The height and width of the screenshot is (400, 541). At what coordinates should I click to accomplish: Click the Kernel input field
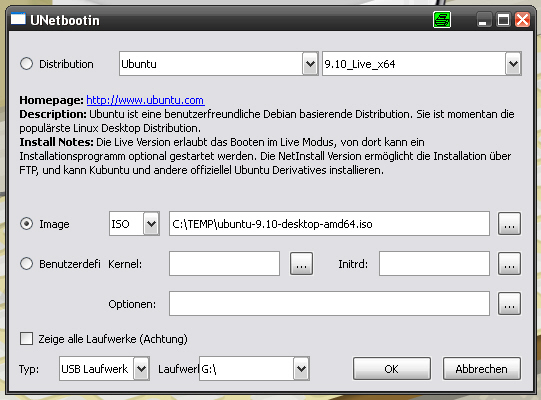pos(224,264)
